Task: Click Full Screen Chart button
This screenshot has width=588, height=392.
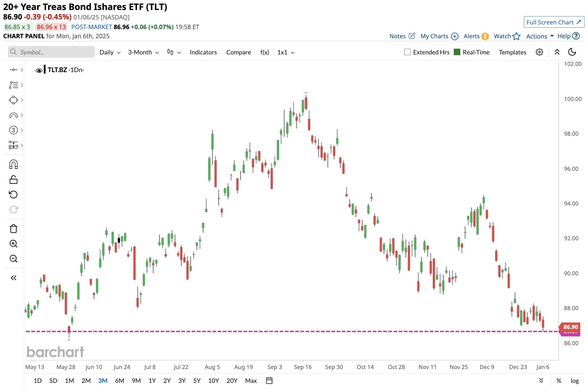Action: coord(554,22)
